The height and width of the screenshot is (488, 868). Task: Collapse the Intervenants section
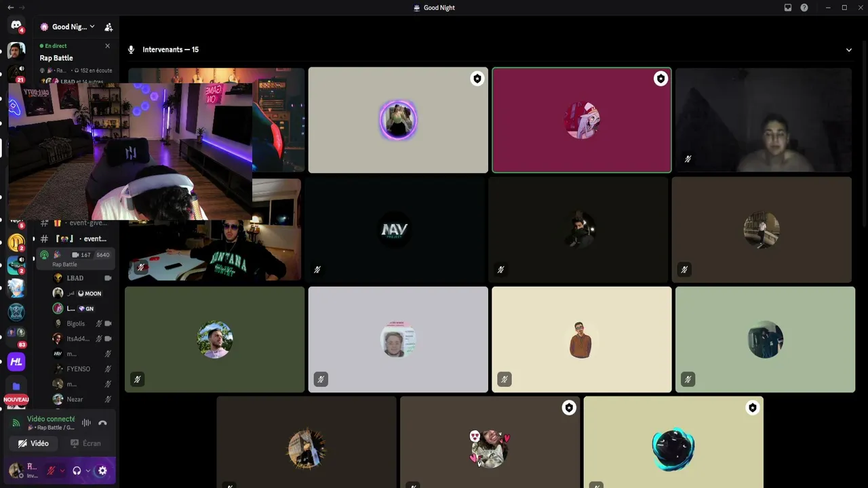pos(848,49)
